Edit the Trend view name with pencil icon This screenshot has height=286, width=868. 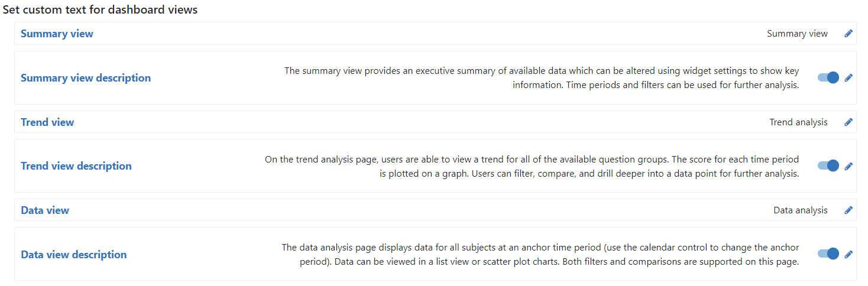click(x=848, y=122)
